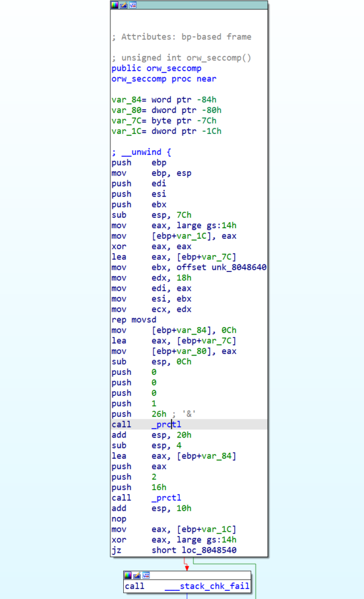The image size is (364, 599).
Task: Click the 'nop' instruction
Action: click(119, 519)
